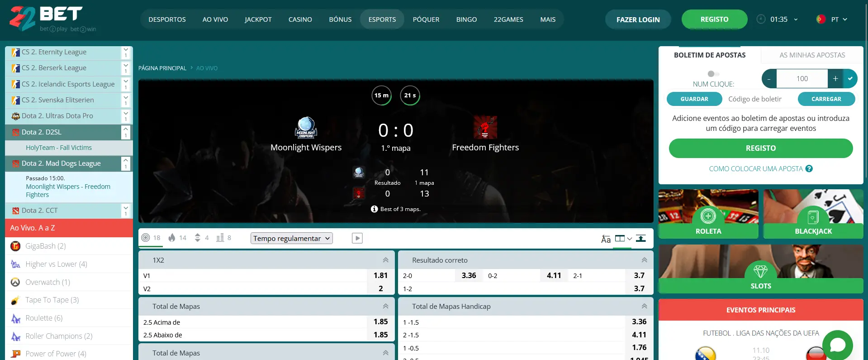Toggle the Num Clique one-click switch
Image resolution: width=868 pixels, height=360 pixels.
tap(713, 74)
